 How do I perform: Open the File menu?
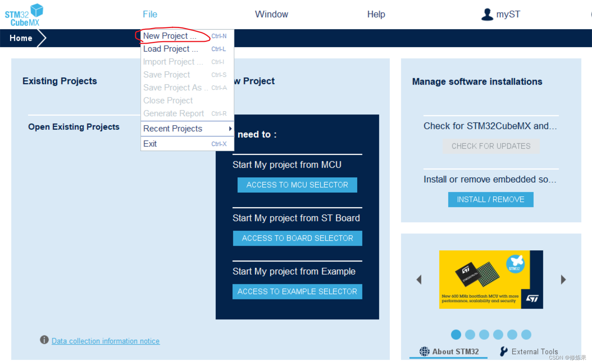click(150, 14)
